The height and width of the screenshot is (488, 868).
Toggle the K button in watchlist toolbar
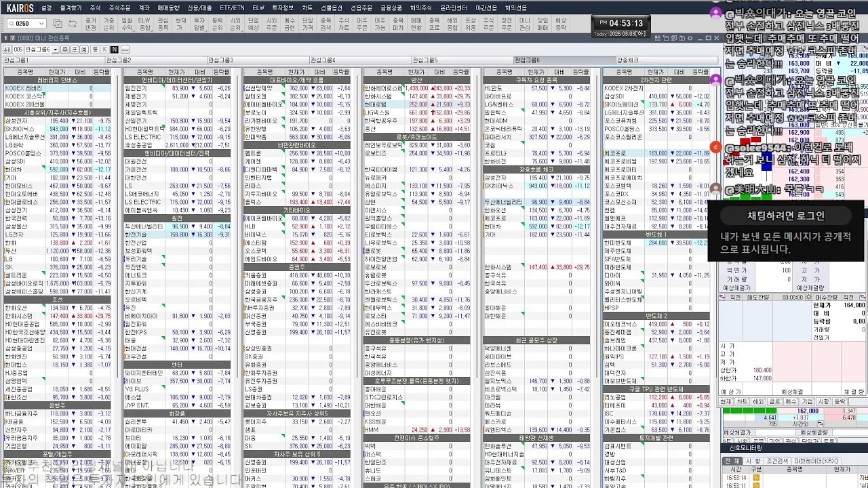(105, 49)
